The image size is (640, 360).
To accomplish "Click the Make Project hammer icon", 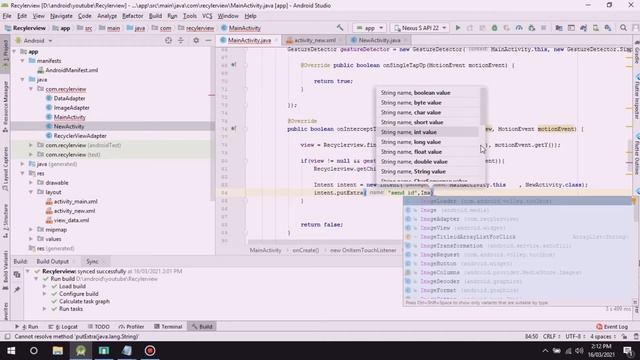I will click(340, 28).
